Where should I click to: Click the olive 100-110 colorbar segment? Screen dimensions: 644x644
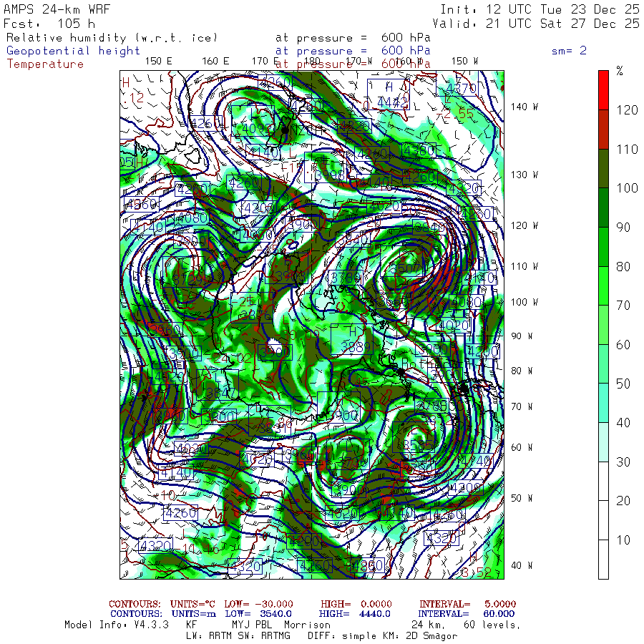603,167
